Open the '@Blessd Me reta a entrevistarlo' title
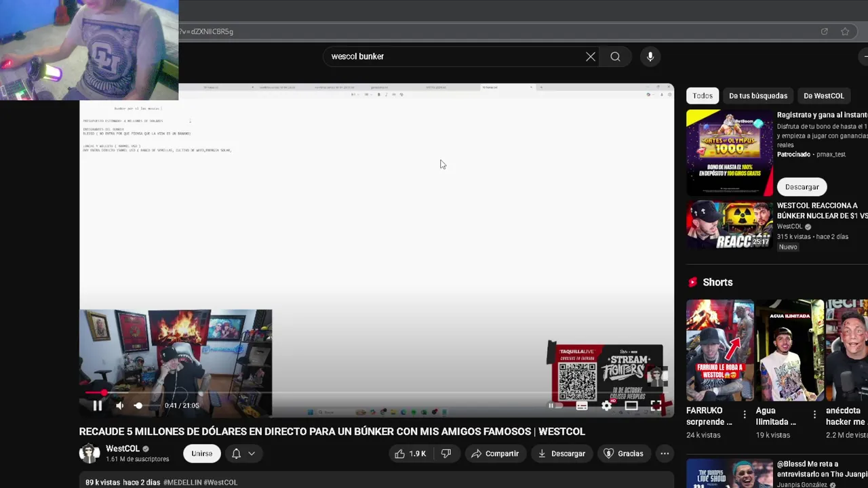Image resolution: width=868 pixels, height=488 pixels. coord(822,469)
